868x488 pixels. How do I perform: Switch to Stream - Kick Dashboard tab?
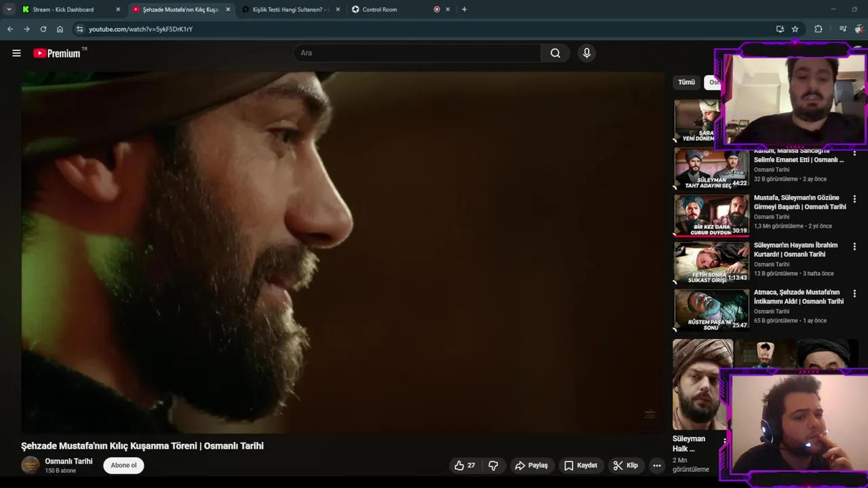[x=63, y=9]
